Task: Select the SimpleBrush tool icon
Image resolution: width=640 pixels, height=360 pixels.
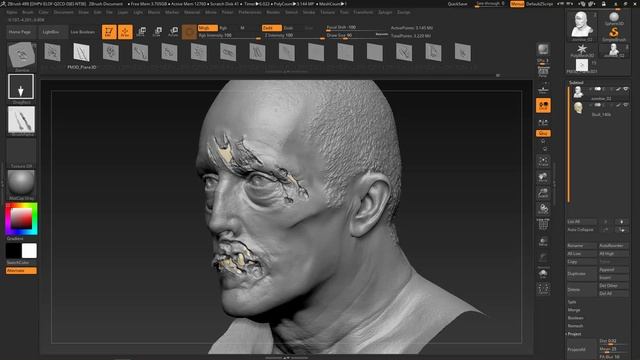Action: tap(614, 34)
